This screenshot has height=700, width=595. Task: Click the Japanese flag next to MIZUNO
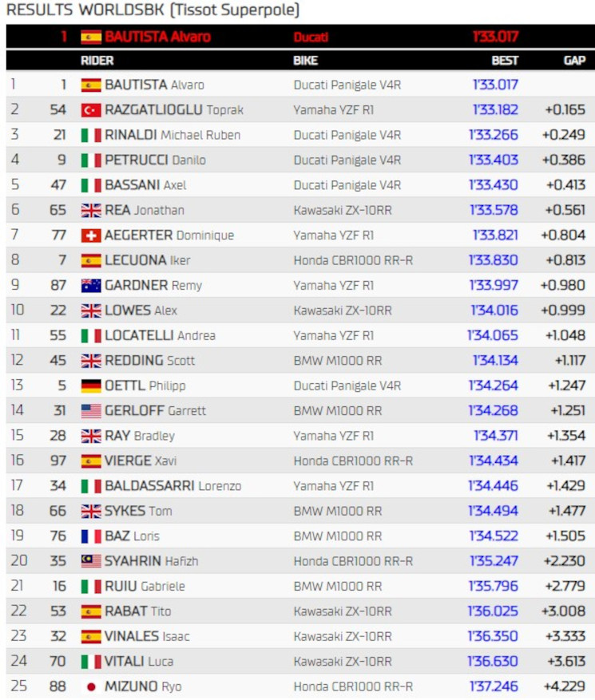point(91,686)
